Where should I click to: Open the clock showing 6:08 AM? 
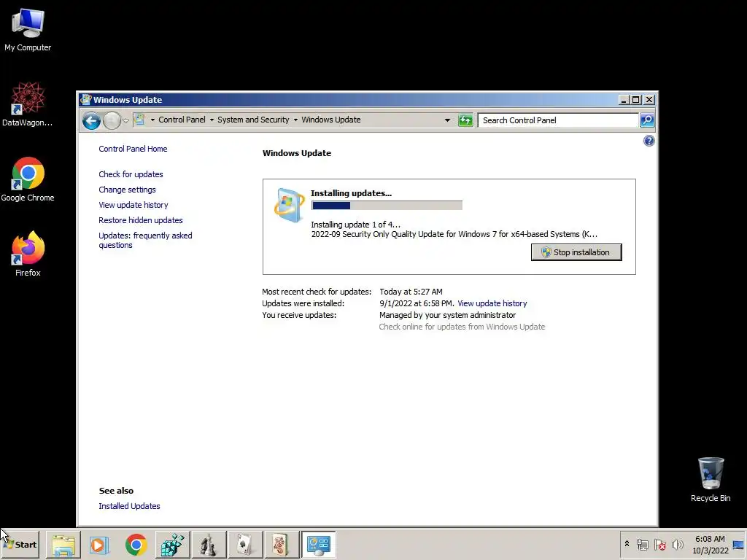click(x=710, y=544)
